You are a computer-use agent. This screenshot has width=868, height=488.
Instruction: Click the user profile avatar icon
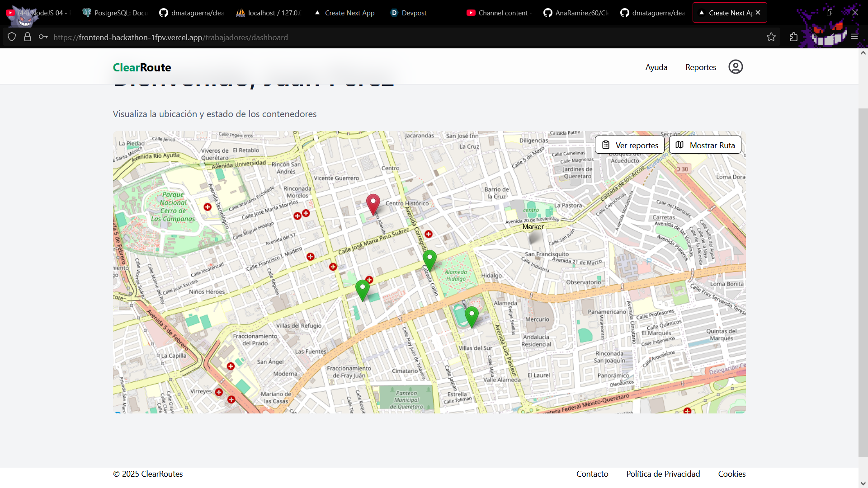point(736,67)
